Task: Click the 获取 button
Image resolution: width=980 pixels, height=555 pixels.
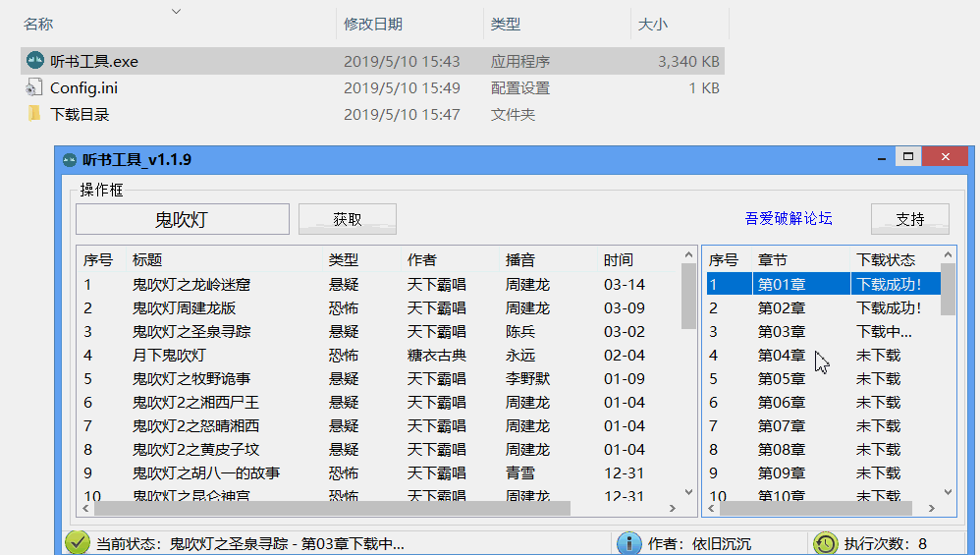Action: (348, 219)
